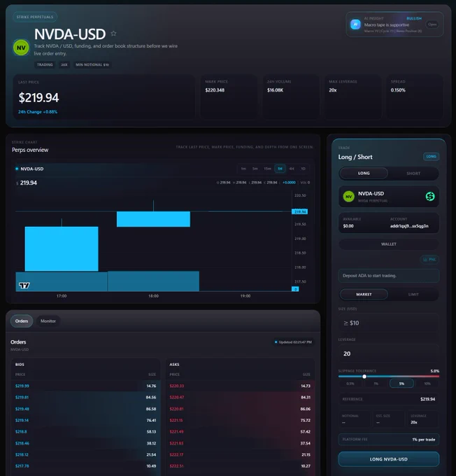The height and width of the screenshot is (476, 456).
Task: Click the 24h Change +0.88% text
Action: 38,112
